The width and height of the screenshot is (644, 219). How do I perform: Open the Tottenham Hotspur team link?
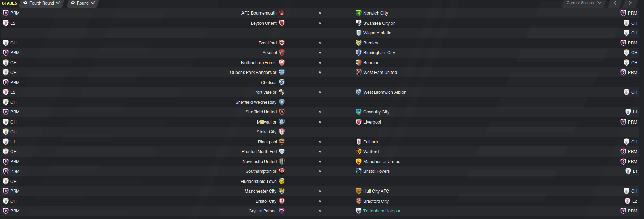click(x=382, y=211)
